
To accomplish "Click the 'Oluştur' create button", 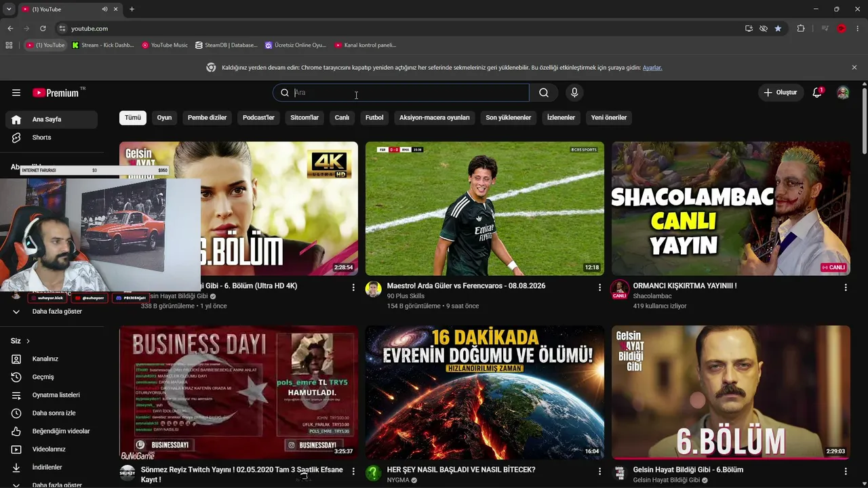I will [x=781, y=93].
